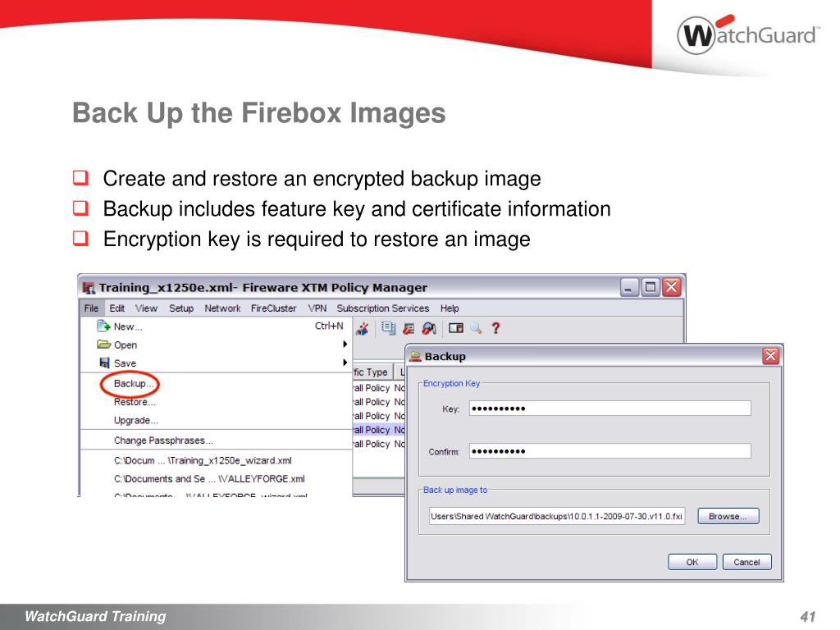Click the Open folder icon in File menu

103,344
